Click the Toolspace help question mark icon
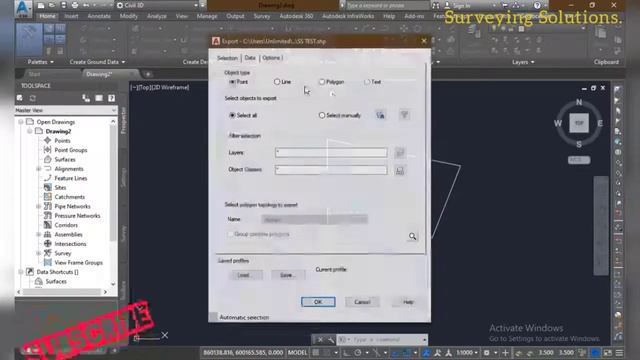Viewport: 640px width, 360px height. point(111,98)
